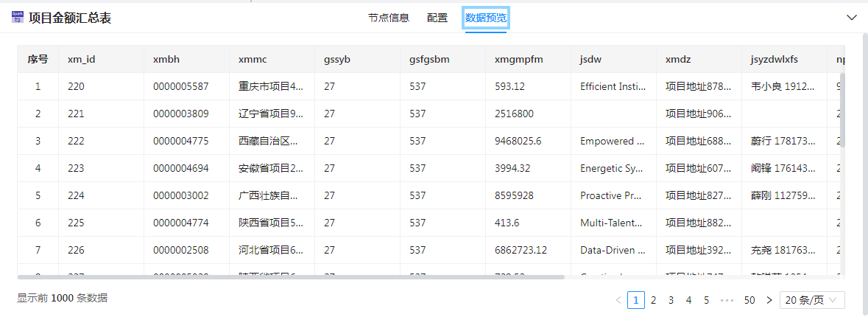Jump to page 3
This screenshot has width=868, height=317.
coord(671,300)
